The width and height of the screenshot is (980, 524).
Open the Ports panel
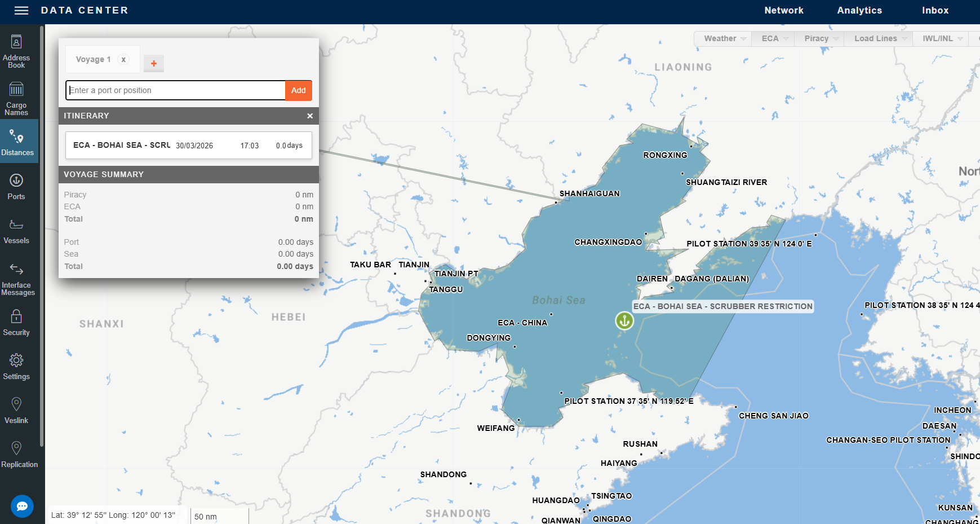click(16, 186)
